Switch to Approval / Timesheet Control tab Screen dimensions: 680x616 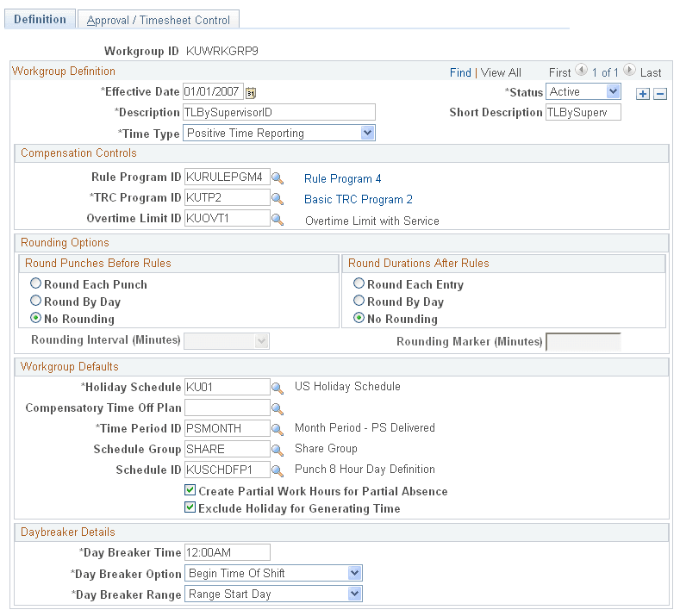[x=159, y=20]
